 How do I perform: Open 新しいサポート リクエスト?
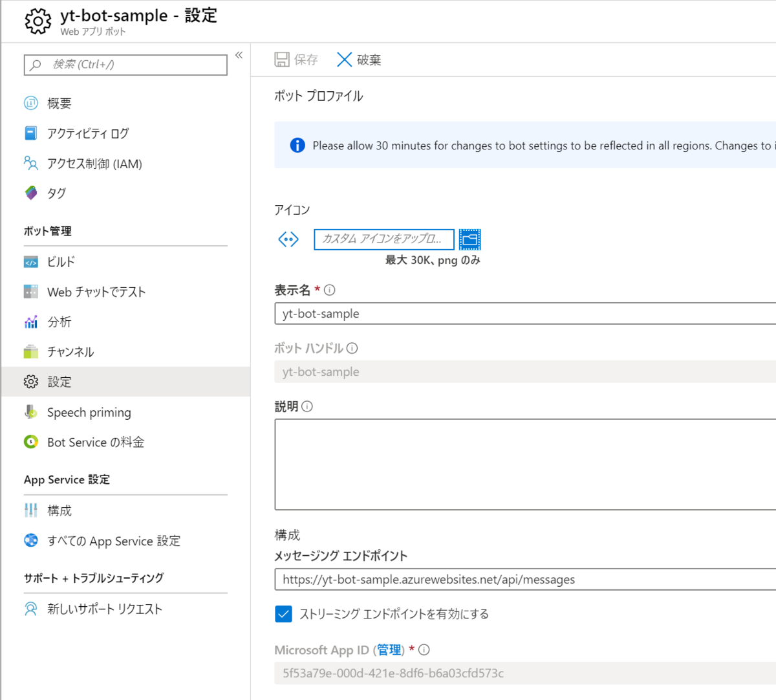(105, 609)
